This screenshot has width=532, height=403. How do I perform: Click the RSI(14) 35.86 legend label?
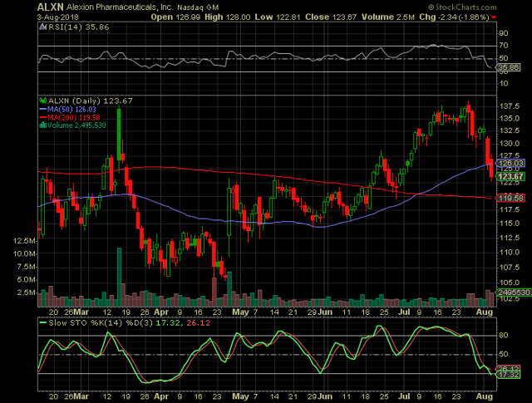[79, 27]
